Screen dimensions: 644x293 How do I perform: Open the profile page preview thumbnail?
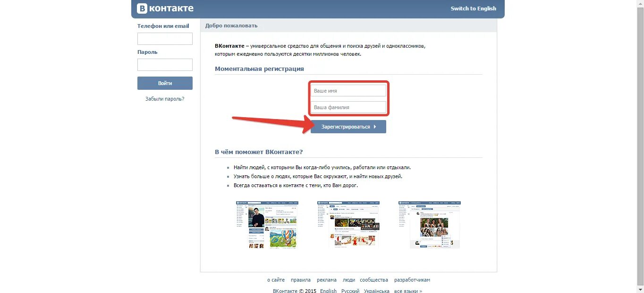coord(267,224)
